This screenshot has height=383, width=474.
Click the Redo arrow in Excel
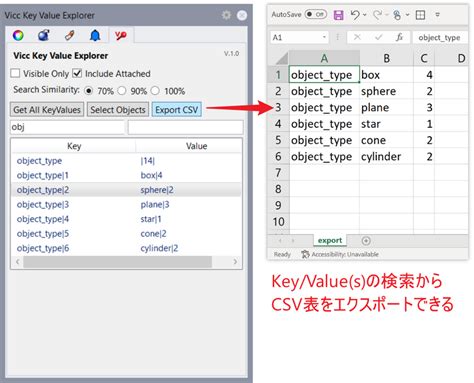coord(378,15)
